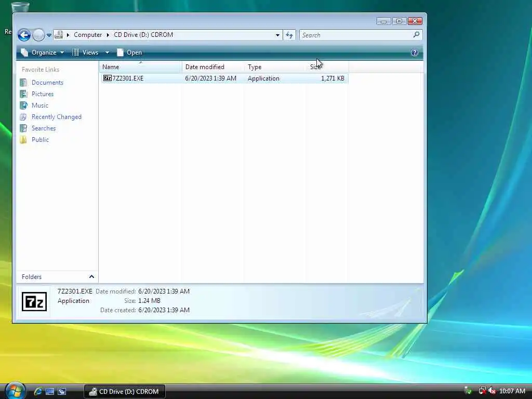Click the large 7z preview thumbnail
Viewport: 532px width, 399px height.
(x=34, y=302)
